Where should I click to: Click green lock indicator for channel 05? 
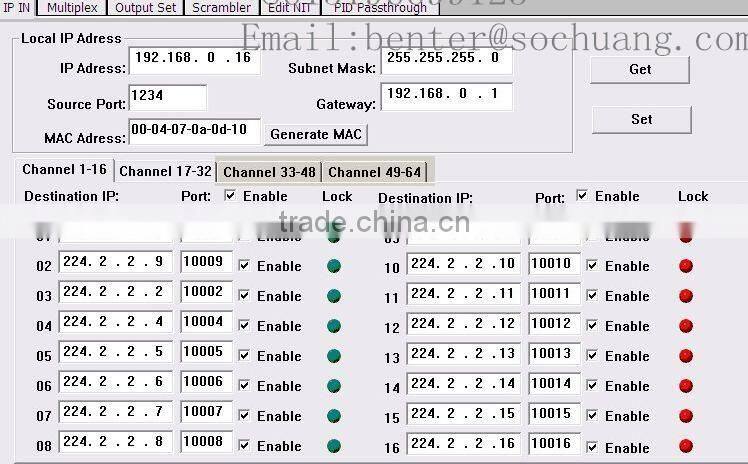tap(334, 356)
